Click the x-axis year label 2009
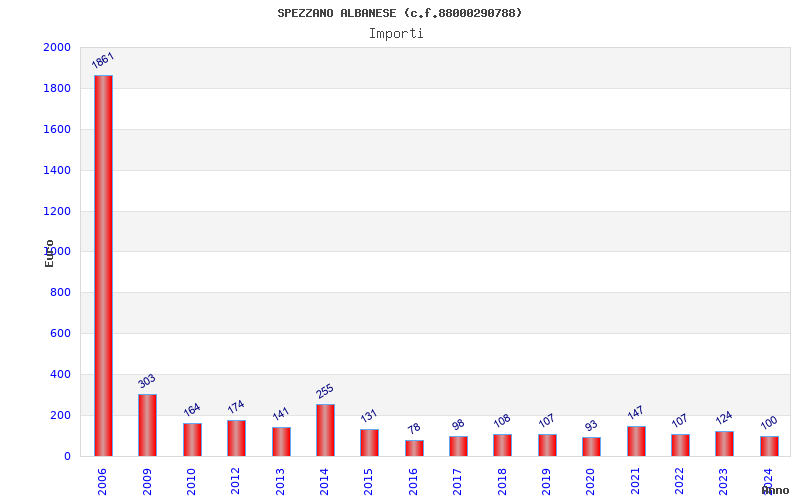 (x=147, y=482)
